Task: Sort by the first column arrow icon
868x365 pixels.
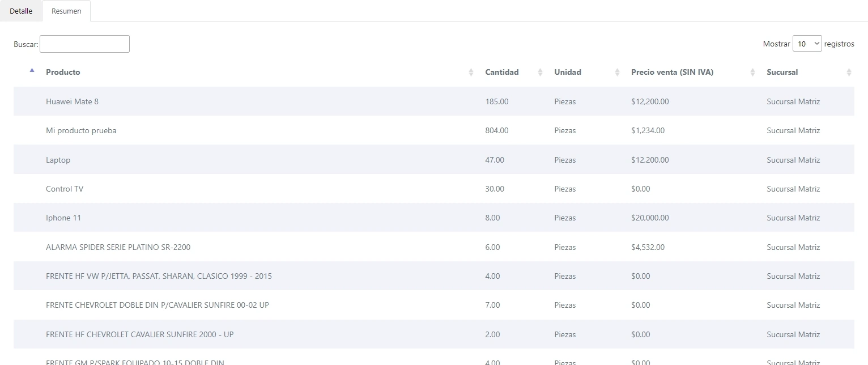Action: pyautogui.click(x=32, y=71)
